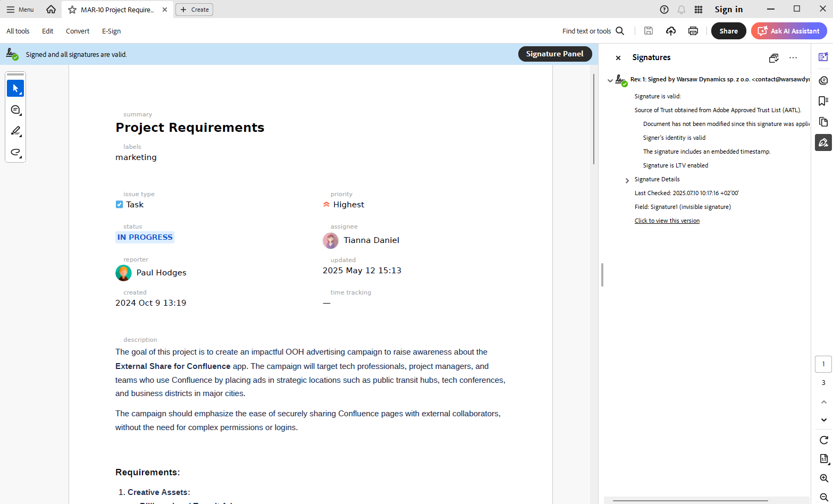Open the Bookmarks rail icon
This screenshot has height=504, width=833.
click(823, 101)
